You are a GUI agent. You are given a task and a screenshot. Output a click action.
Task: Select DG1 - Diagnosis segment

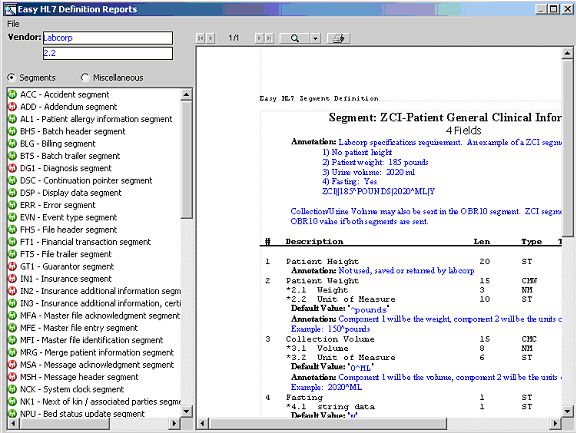65,168
